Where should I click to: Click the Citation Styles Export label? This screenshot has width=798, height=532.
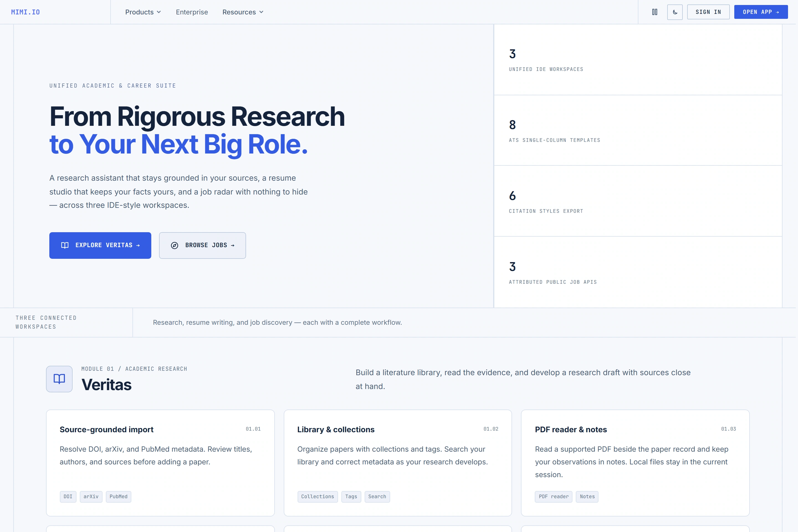(x=546, y=211)
